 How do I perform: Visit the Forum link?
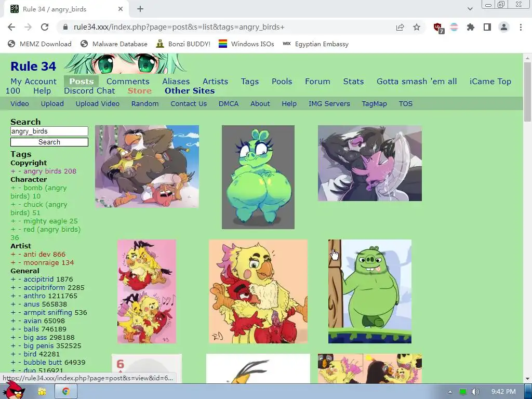tap(317, 82)
